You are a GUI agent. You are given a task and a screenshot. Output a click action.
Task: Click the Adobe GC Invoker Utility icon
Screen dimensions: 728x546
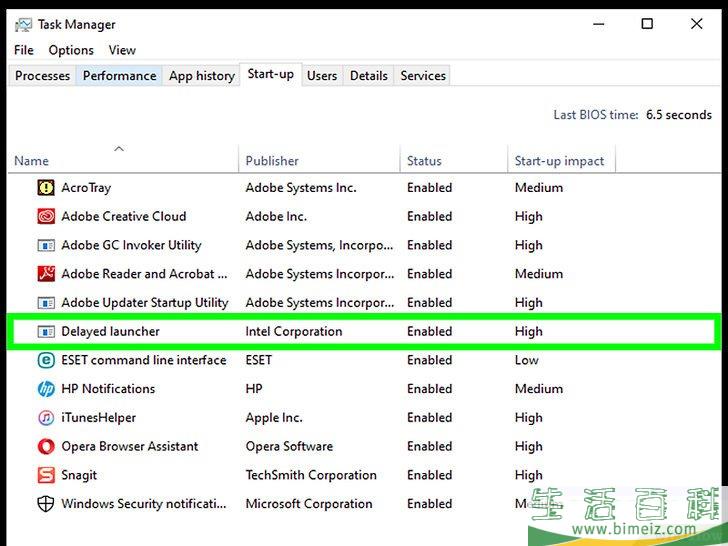46,245
